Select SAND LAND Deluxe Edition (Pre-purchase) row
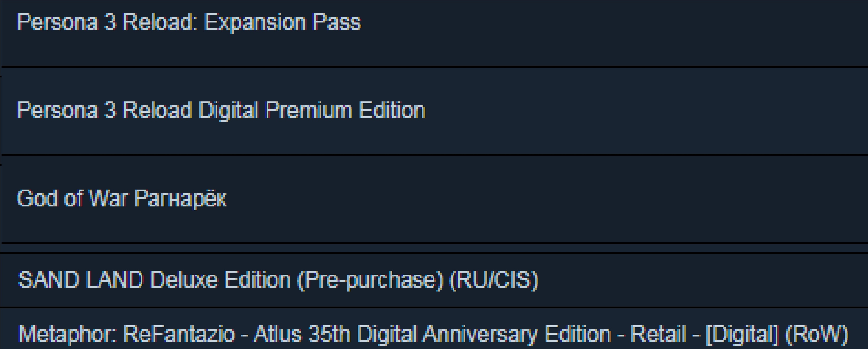Viewport: 868px width, 349px height. click(434, 280)
